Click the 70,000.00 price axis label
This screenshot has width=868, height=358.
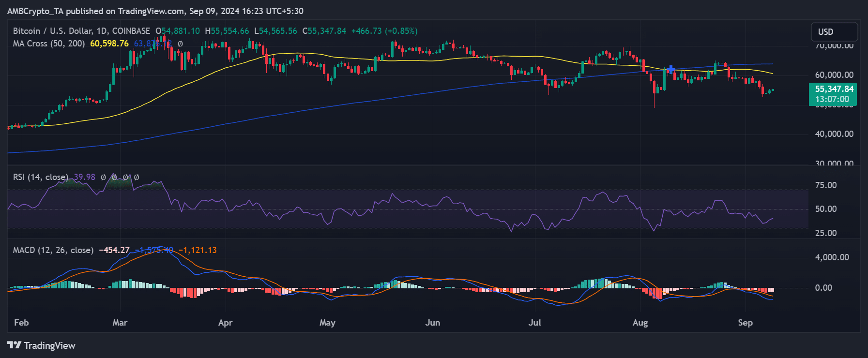(x=834, y=45)
